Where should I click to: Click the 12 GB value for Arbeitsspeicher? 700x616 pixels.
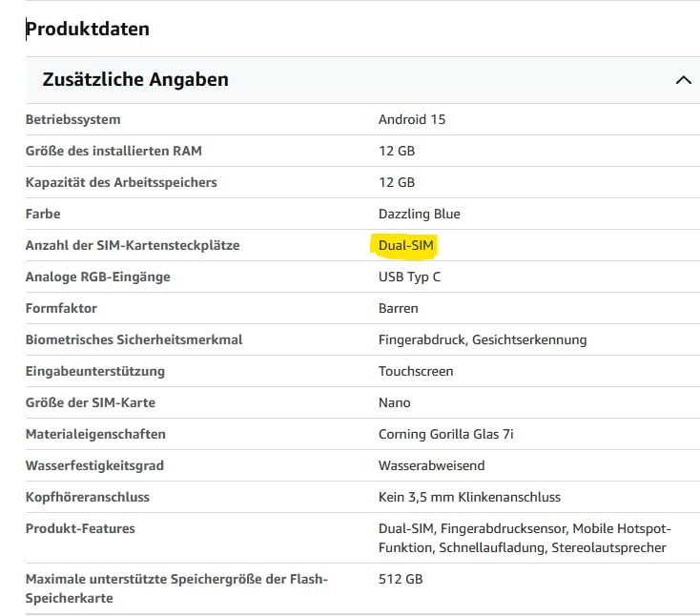(397, 182)
